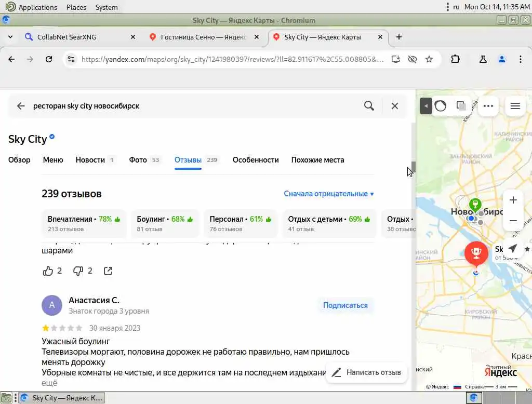This screenshot has width=532, height=404.
Task: Click back arrow in Yandex search panel
Action: (21, 106)
